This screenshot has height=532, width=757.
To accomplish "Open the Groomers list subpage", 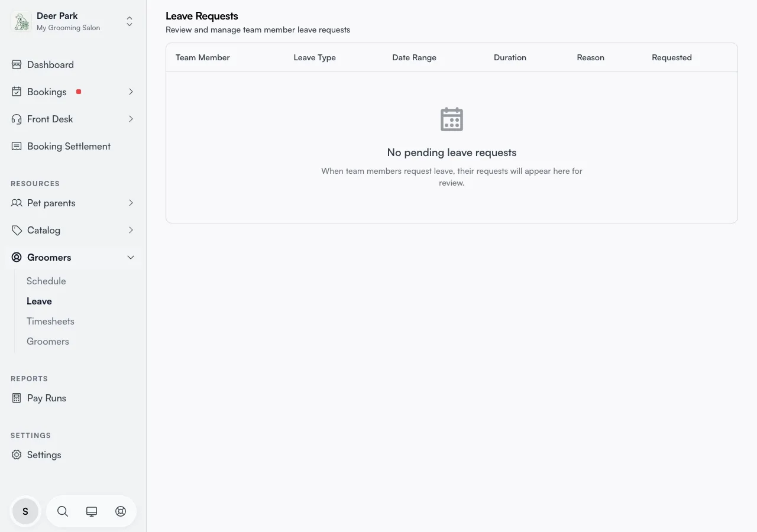I will 48,341.
